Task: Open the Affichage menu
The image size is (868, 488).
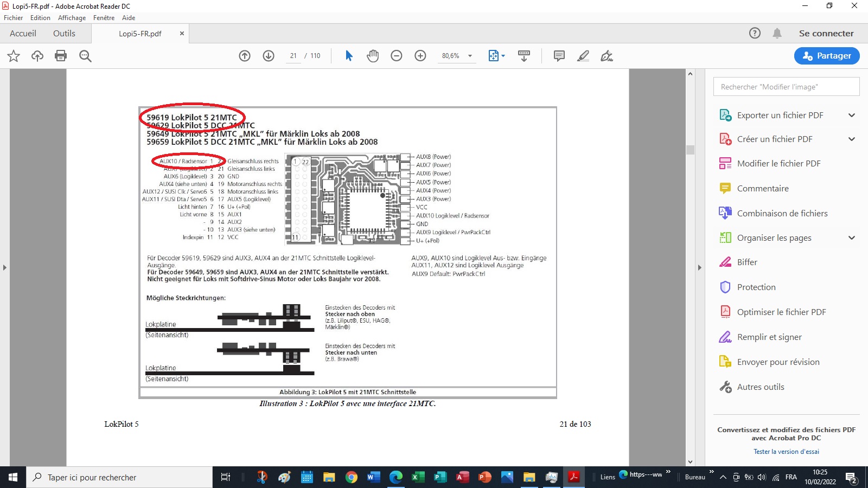Action: [72, 18]
